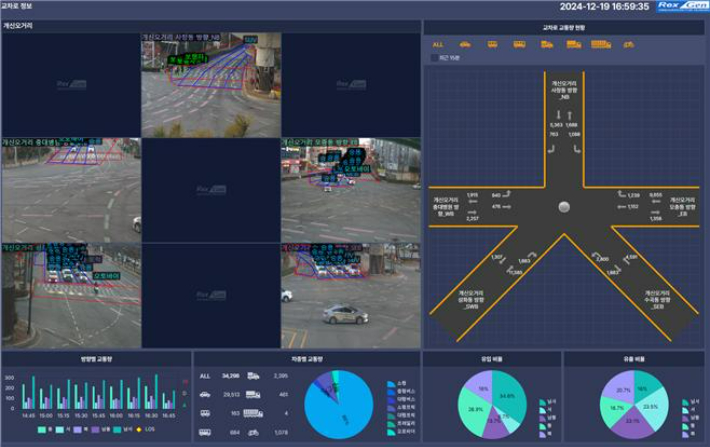Open the left-middle west direction camera feed

point(70,190)
